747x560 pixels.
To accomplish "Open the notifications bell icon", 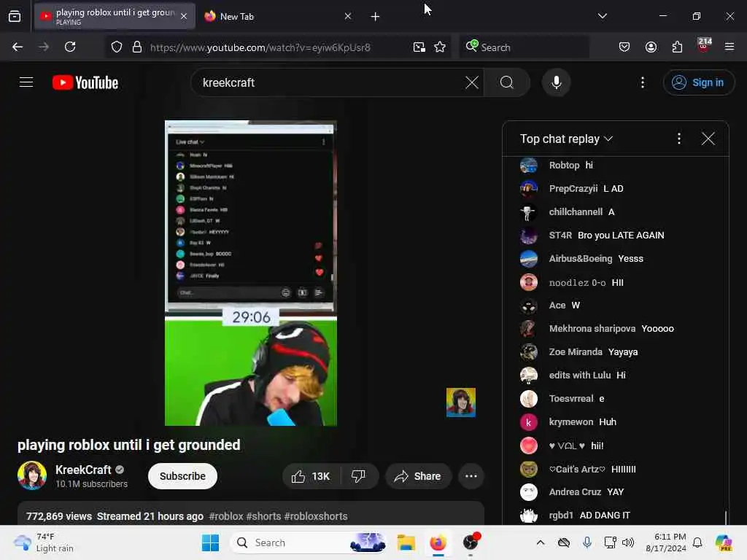I will click(x=697, y=542).
